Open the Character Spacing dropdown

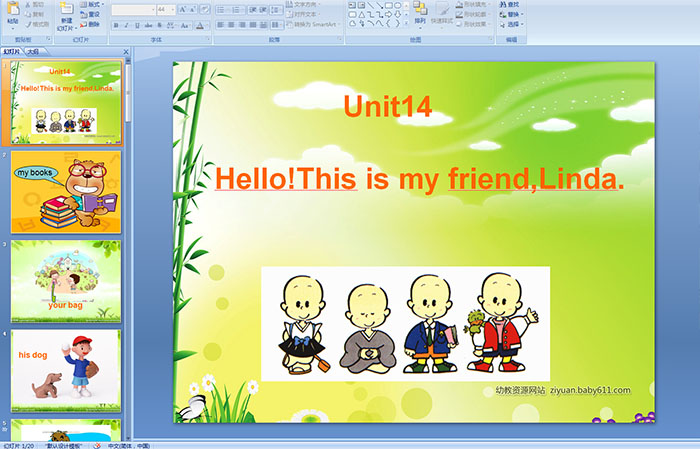click(171, 25)
